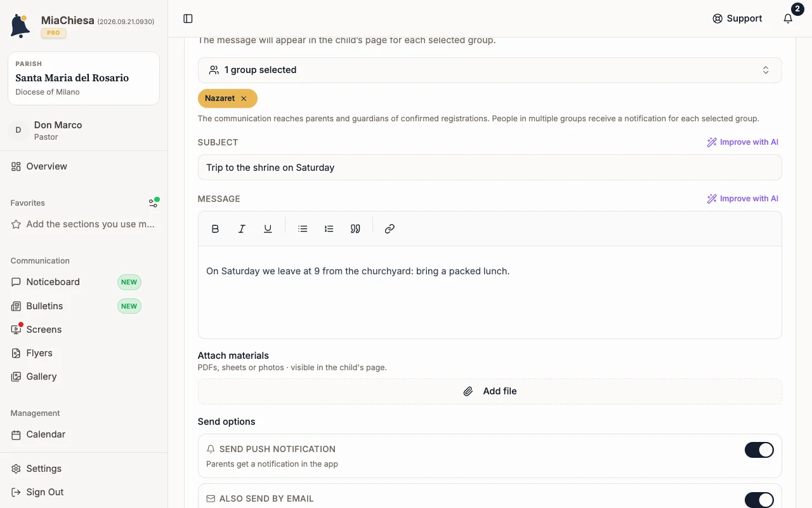Disable the Also Send by Email toggle
This screenshot has width=812, height=508.
[759, 500]
